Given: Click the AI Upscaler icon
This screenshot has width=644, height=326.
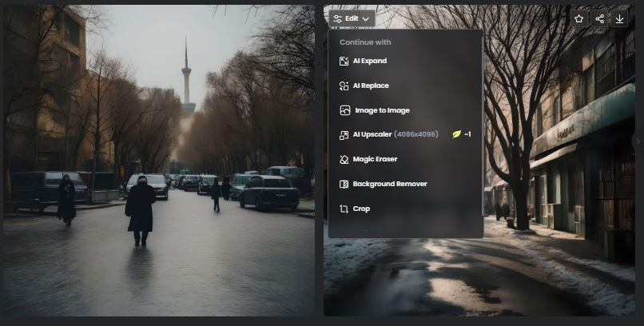Looking at the screenshot, I should pos(344,135).
